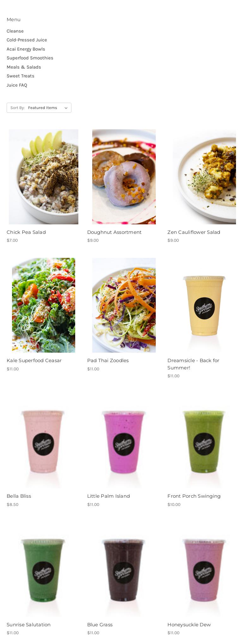Open the Sort By dropdown
This screenshot has width=248, height=644.
39,108
